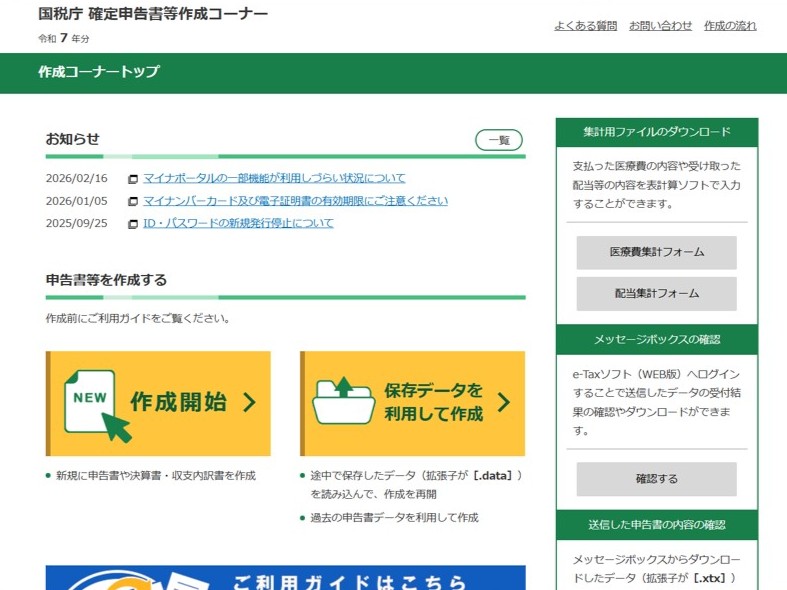Viewport: 787px width, 590px height.
Task: Click the 配当集計フォーム button
Action: [657, 294]
